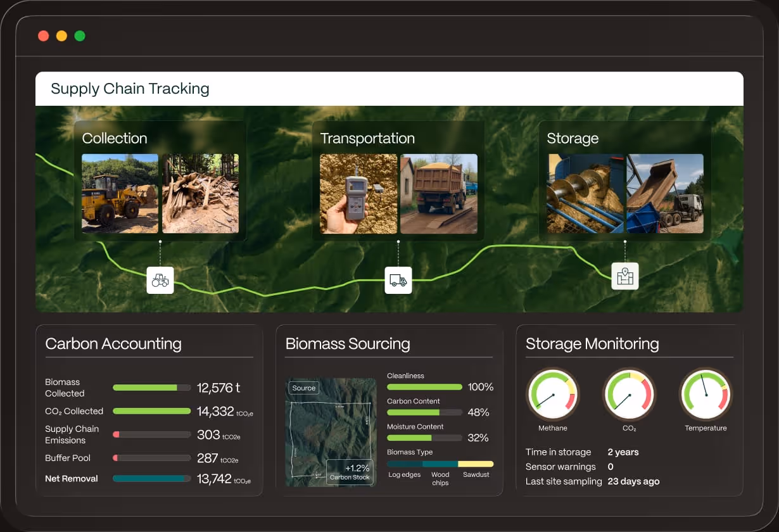Click the 23 days ago sampling value
This screenshot has height=532, width=779.
(x=633, y=481)
